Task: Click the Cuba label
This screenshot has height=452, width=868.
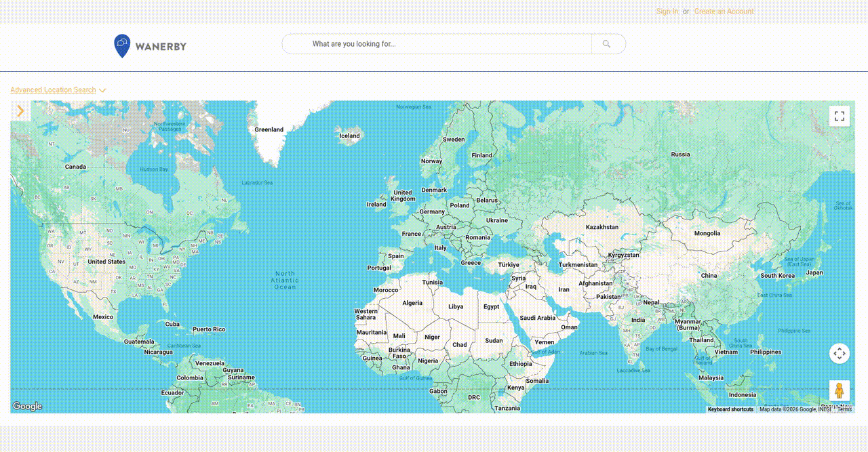Action: 173,324
